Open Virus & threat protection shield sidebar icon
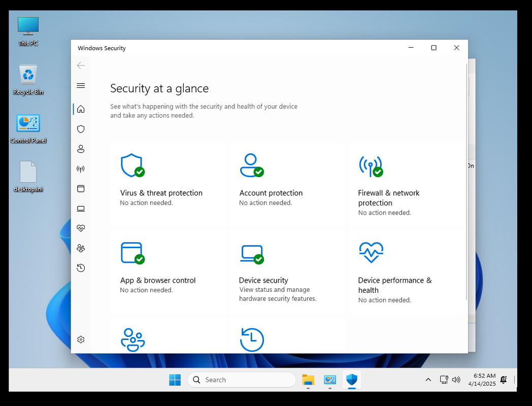Image resolution: width=532 pixels, height=406 pixels. 81,129
